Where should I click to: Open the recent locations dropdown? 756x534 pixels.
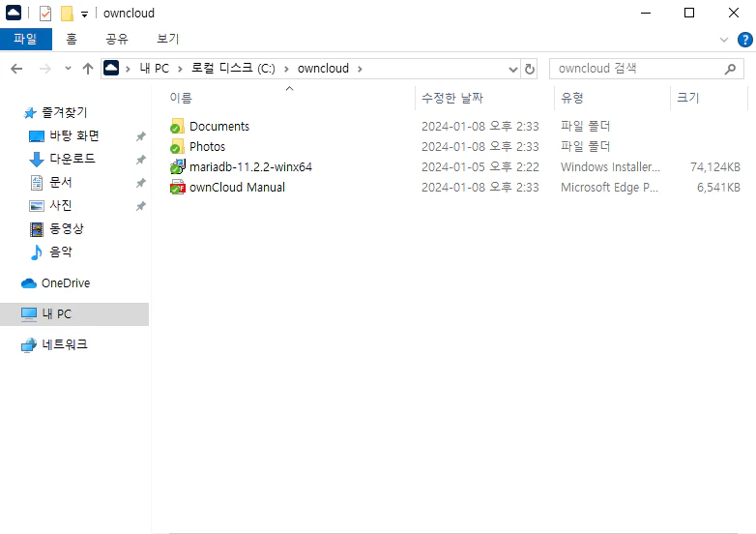68,69
